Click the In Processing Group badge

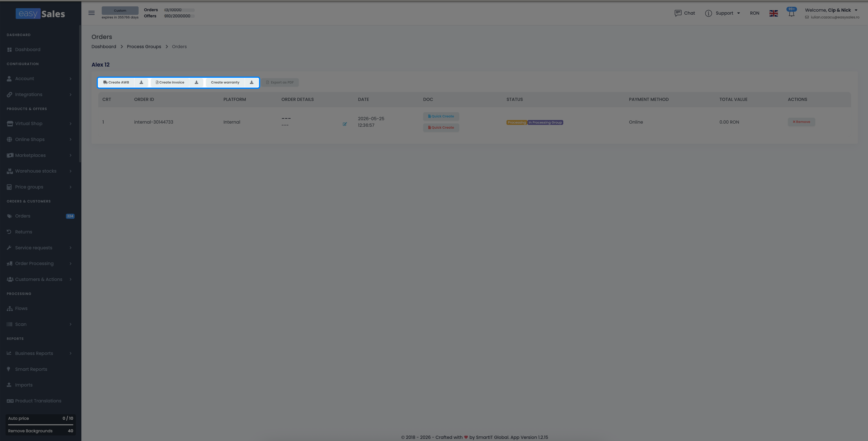[x=545, y=122]
